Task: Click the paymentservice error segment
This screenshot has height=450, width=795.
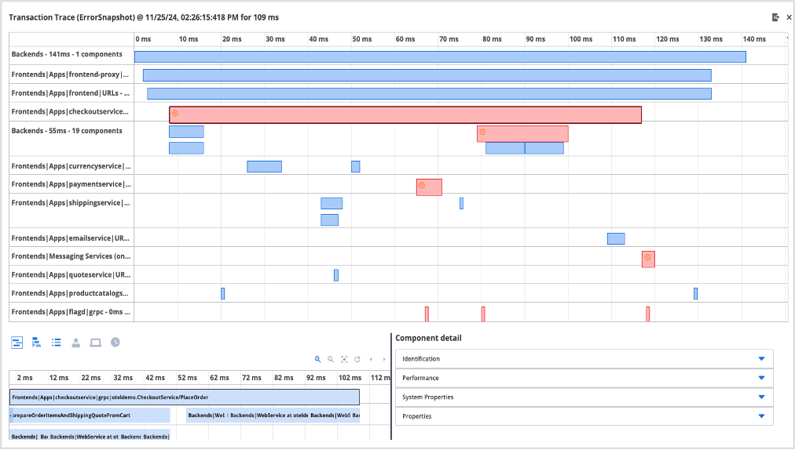Action: 429,187
